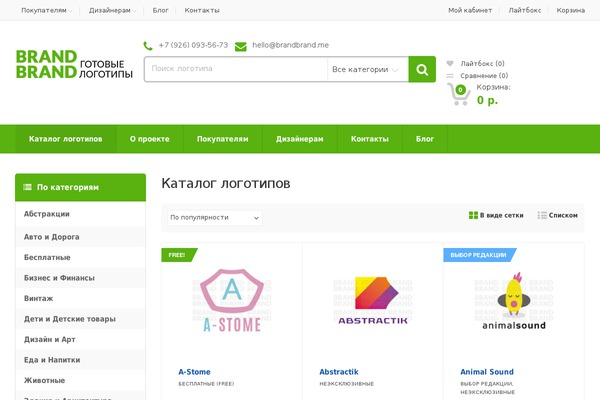The height and width of the screenshot is (400, 600).
Task: Click the green grid view icon
Action: (x=473, y=215)
